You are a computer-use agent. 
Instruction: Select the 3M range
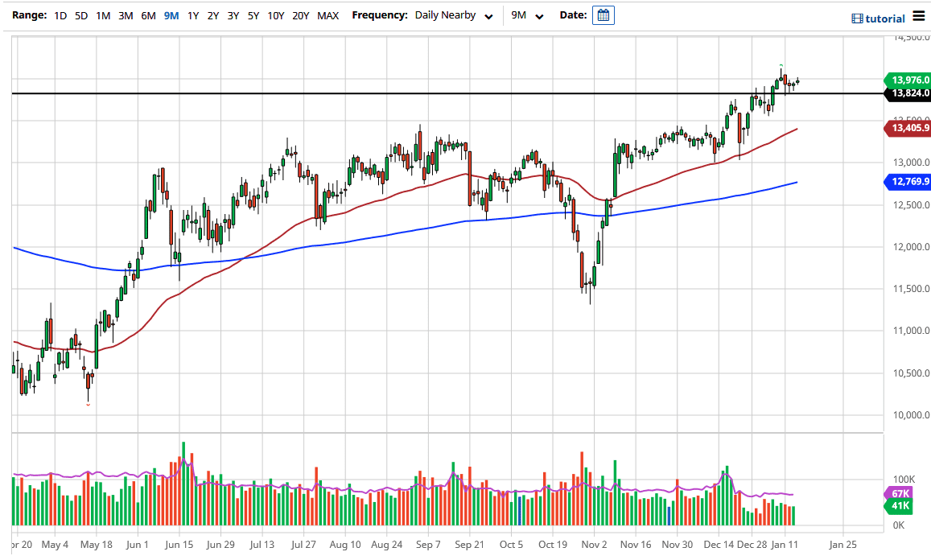126,16
